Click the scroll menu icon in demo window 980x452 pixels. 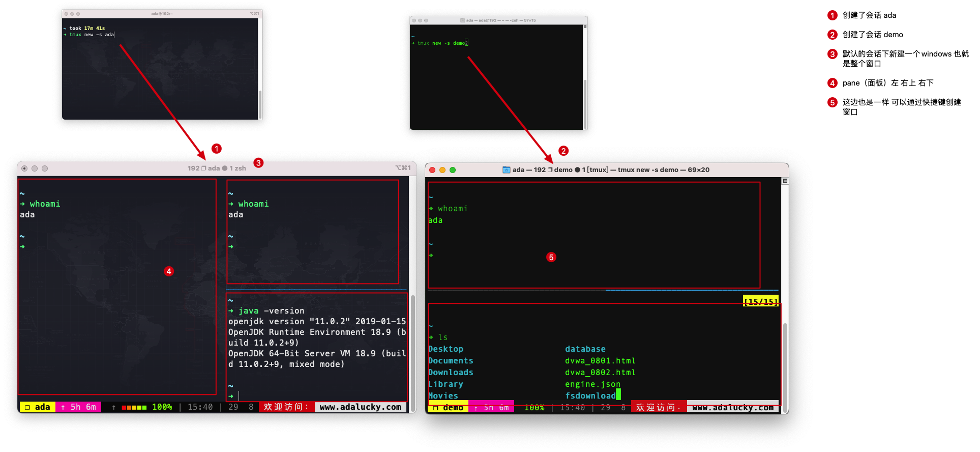pyautogui.click(x=785, y=181)
